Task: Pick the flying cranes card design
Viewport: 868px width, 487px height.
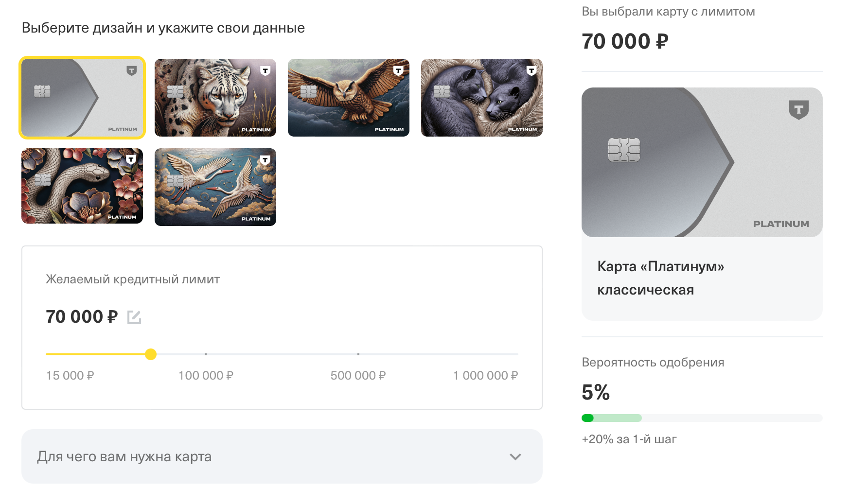Action: click(215, 187)
